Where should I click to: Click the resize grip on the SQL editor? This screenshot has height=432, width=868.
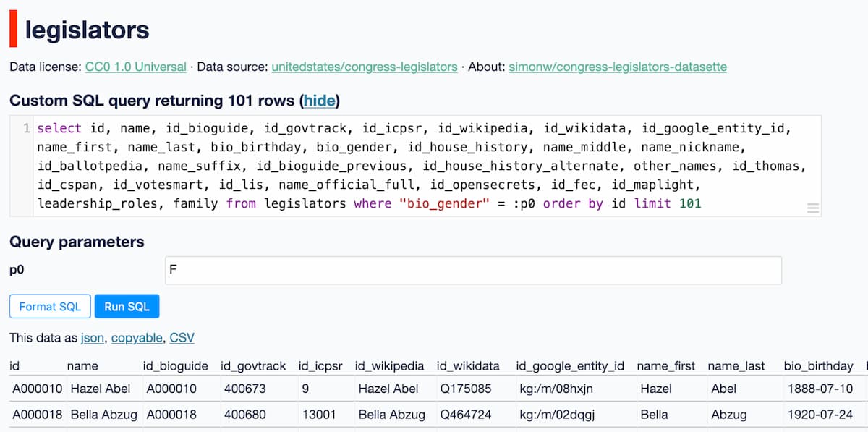813,208
